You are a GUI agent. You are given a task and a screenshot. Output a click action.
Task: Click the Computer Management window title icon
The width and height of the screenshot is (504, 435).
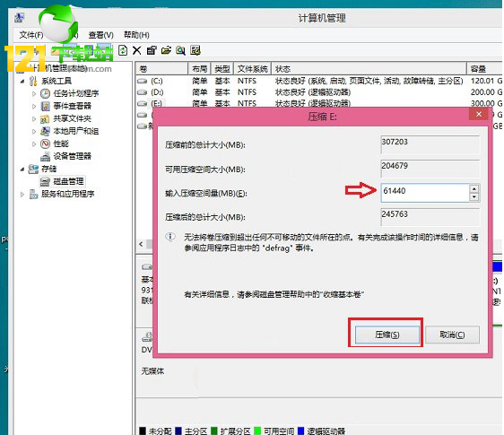point(19,18)
